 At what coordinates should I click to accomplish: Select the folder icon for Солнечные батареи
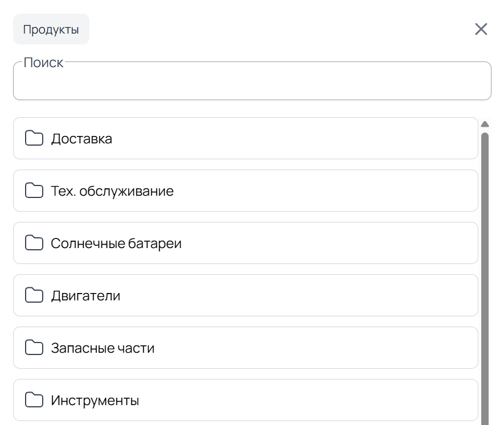34,243
